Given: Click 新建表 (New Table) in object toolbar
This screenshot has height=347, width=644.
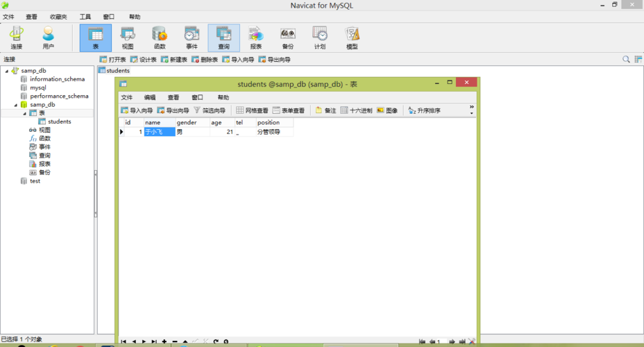Looking at the screenshot, I should pyautogui.click(x=174, y=60).
